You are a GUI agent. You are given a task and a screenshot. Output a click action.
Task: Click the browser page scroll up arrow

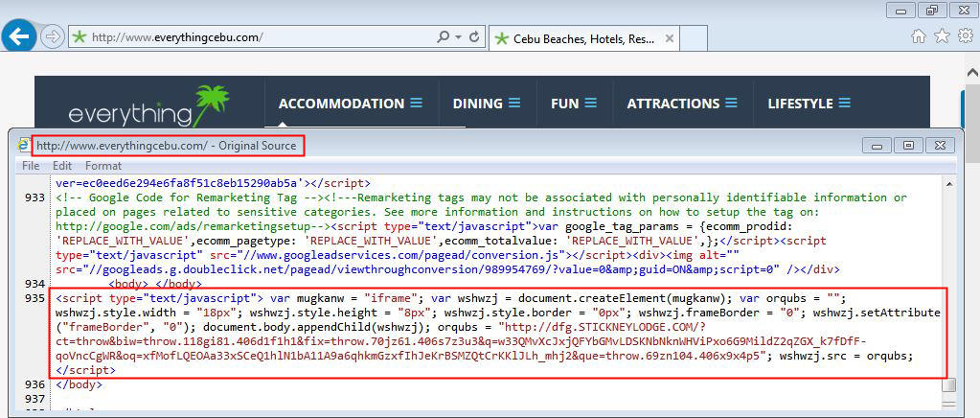pyautogui.click(x=972, y=71)
